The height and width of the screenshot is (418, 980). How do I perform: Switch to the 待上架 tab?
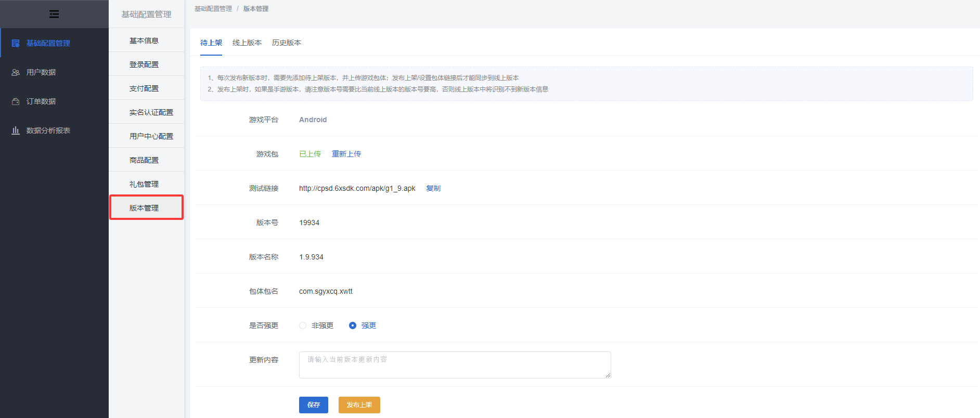coord(211,43)
